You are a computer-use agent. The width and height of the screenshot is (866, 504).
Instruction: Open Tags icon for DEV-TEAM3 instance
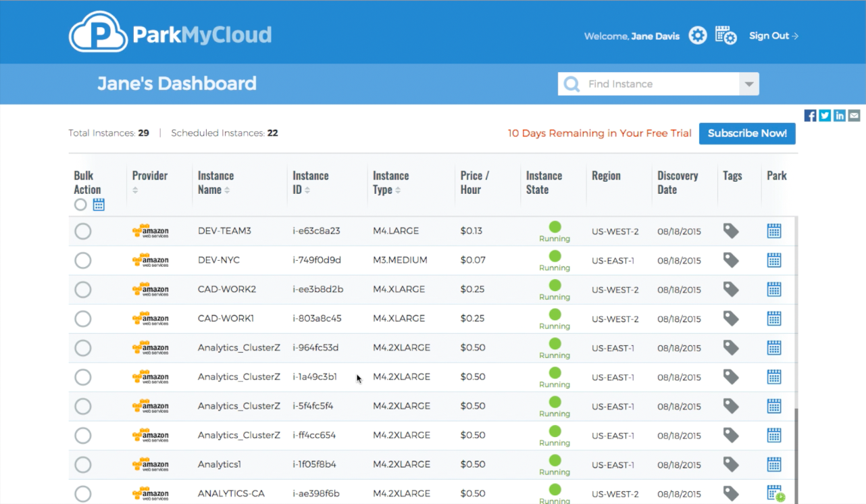[731, 230]
